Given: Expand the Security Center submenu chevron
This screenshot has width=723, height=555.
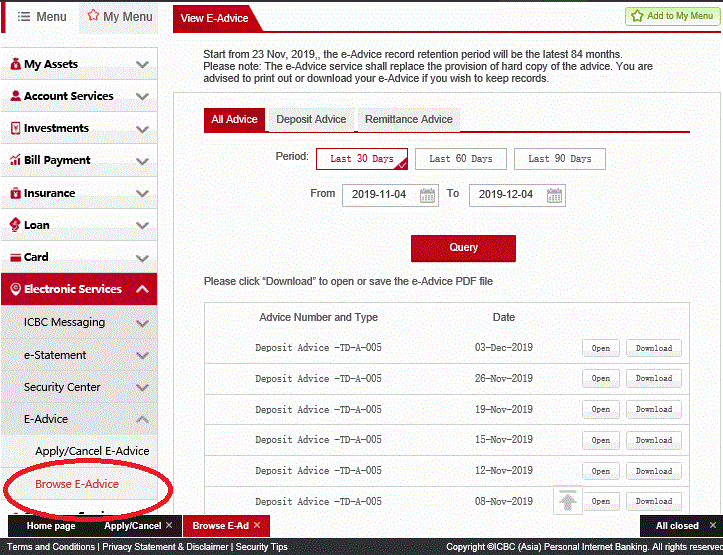Looking at the screenshot, I should (142, 388).
